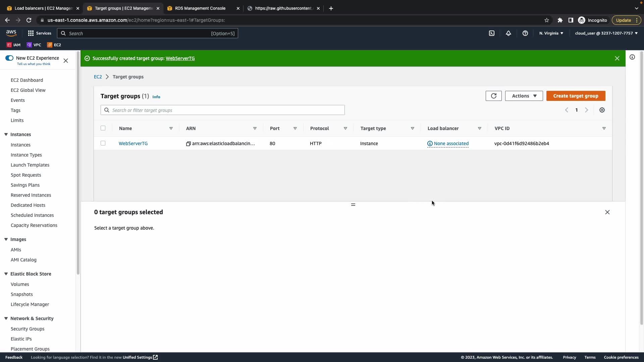644x362 pixels.
Task: Click the Create target group button
Action: click(x=576, y=96)
